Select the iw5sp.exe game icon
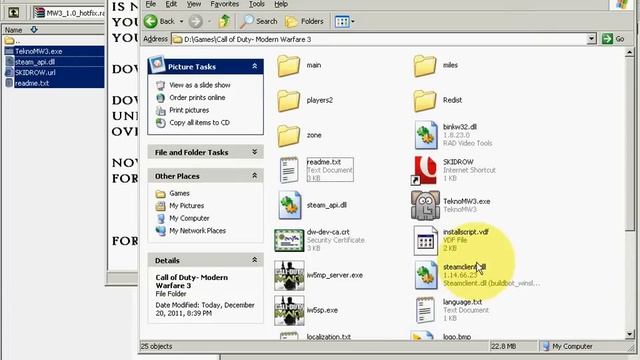 click(289, 311)
